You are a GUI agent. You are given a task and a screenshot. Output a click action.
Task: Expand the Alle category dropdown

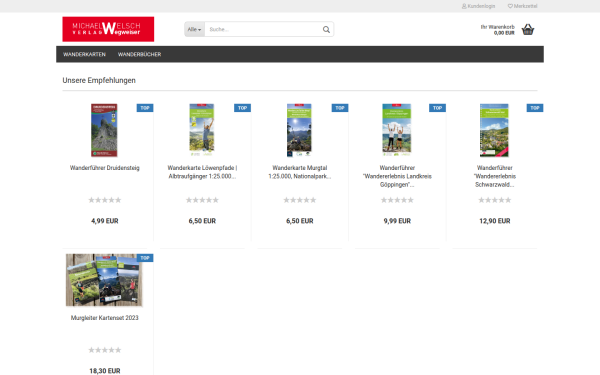194,29
